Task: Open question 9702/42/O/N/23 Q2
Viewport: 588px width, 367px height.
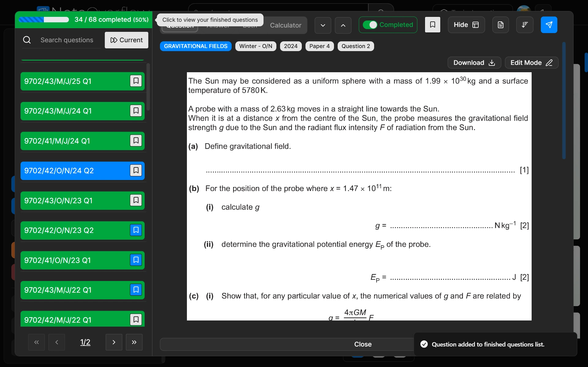Action: pyautogui.click(x=82, y=230)
